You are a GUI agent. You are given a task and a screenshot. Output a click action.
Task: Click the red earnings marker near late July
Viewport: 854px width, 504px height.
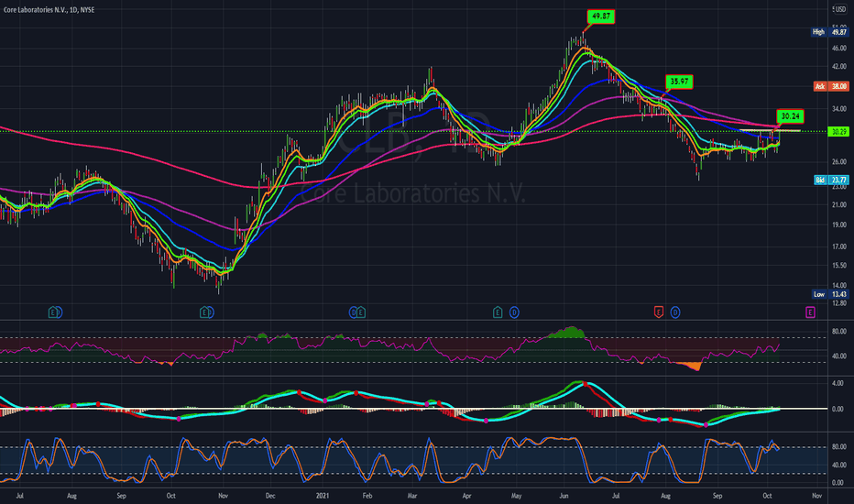coord(659,312)
